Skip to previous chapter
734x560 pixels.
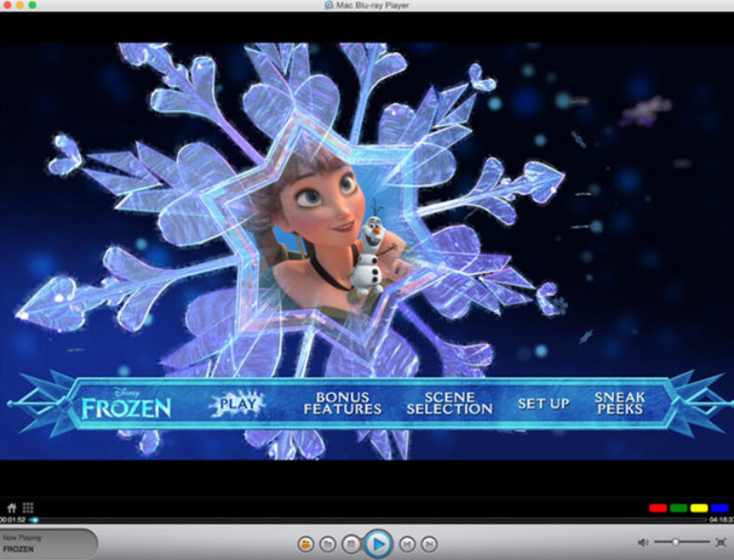[407, 544]
